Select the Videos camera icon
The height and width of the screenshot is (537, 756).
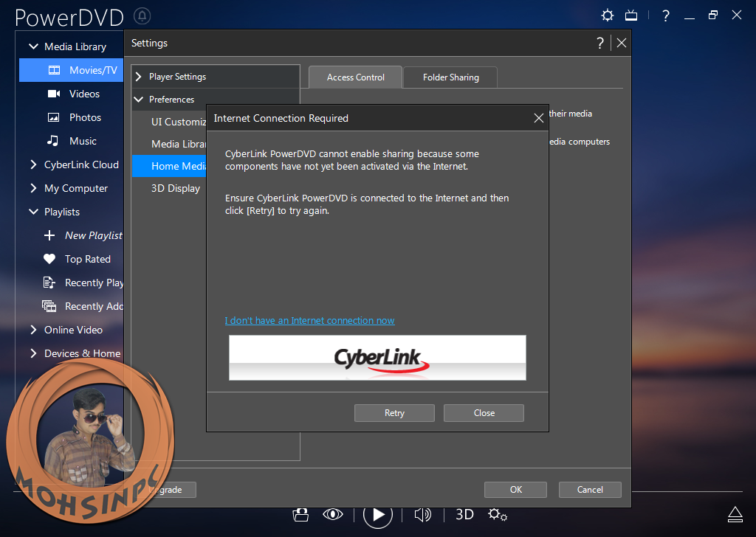click(x=54, y=94)
